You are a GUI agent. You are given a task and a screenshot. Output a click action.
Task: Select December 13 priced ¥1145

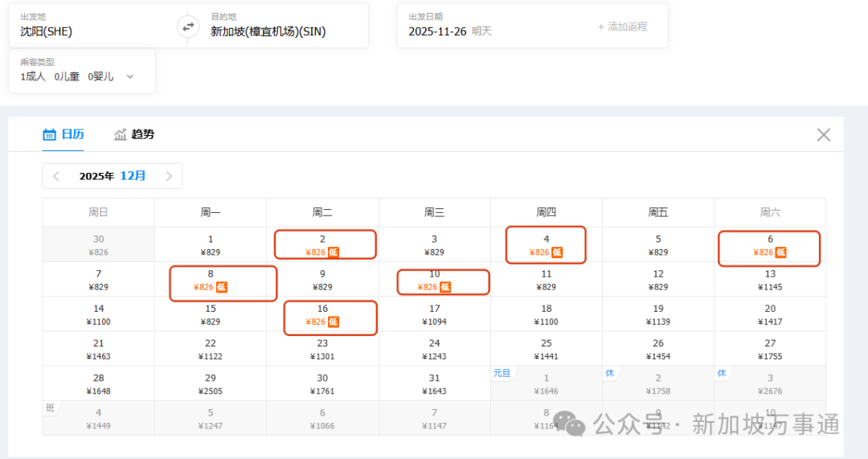(770, 280)
